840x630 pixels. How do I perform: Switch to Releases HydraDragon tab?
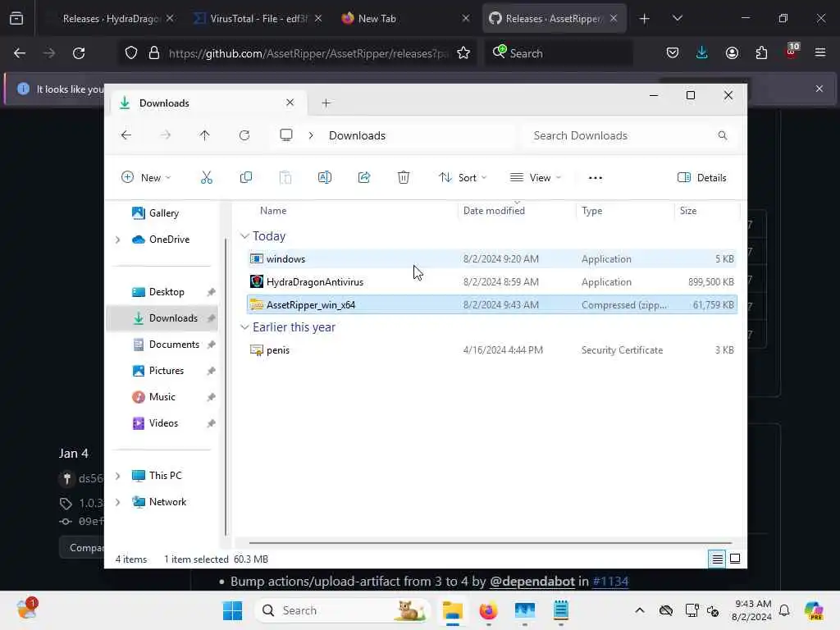click(111, 18)
